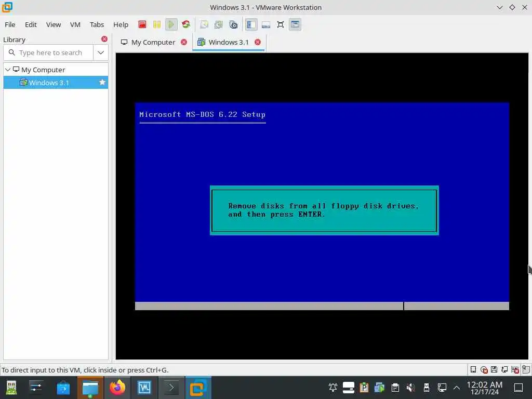
Task: Click inside the MS-DOS Setup VM screen
Action: click(x=322, y=206)
